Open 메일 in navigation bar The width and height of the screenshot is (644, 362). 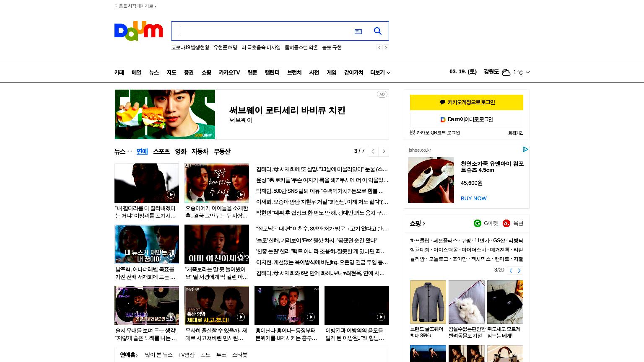pos(137,72)
